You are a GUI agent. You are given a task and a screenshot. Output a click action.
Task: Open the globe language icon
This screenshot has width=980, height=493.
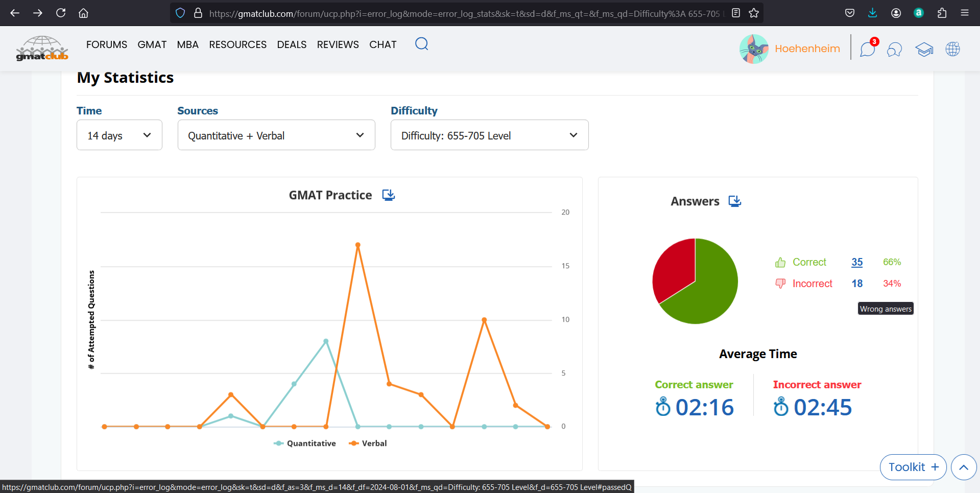click(x=952, y=49)
